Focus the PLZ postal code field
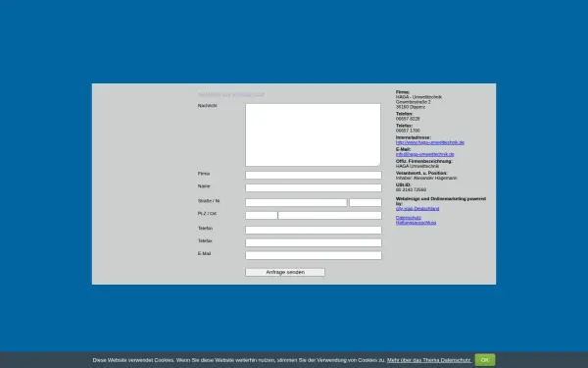 262,216
